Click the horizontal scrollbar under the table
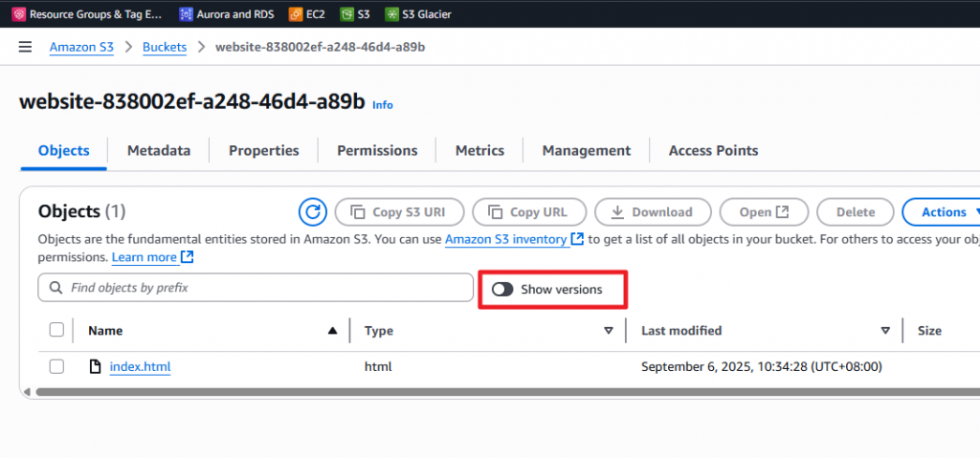 (x=506, y=392)
